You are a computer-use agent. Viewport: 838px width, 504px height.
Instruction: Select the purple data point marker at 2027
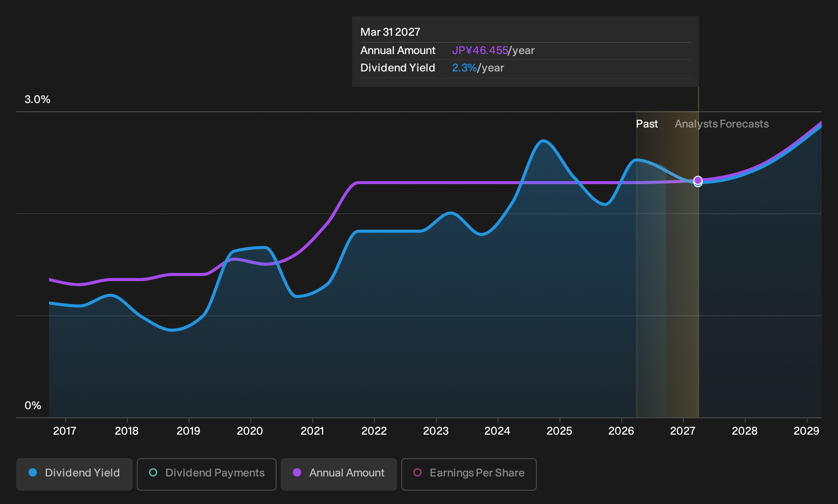698,181
